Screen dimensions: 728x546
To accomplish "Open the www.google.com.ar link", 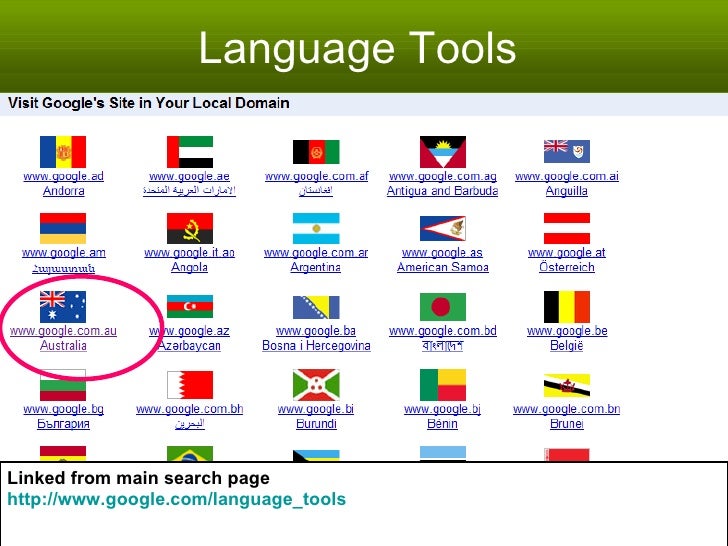I will coord(316,253).
